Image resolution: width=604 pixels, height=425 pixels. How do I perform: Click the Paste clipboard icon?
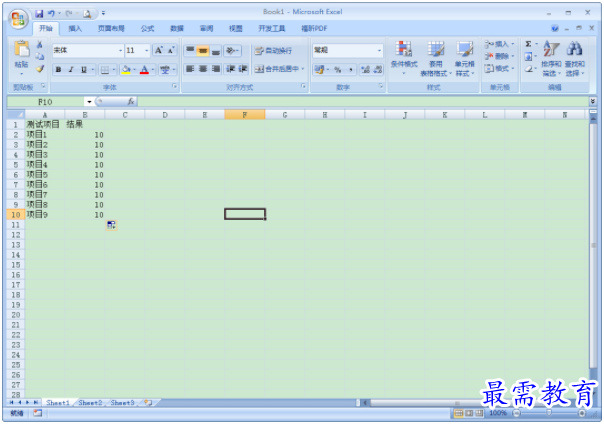pyautogui.click(x=22, y=50)
